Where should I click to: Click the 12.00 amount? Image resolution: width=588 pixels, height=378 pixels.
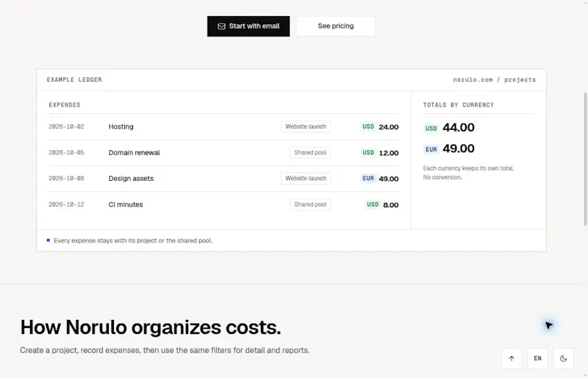(x=389, y=153)
